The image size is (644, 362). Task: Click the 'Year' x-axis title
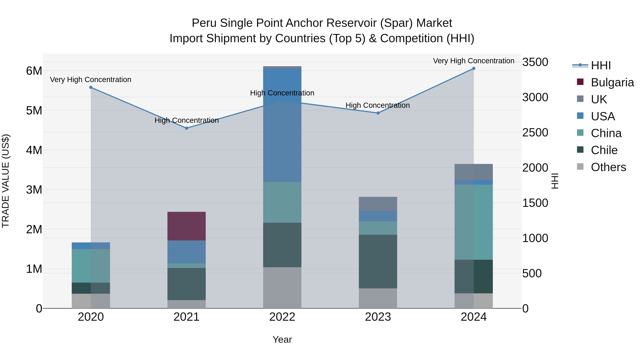point(282,339)
